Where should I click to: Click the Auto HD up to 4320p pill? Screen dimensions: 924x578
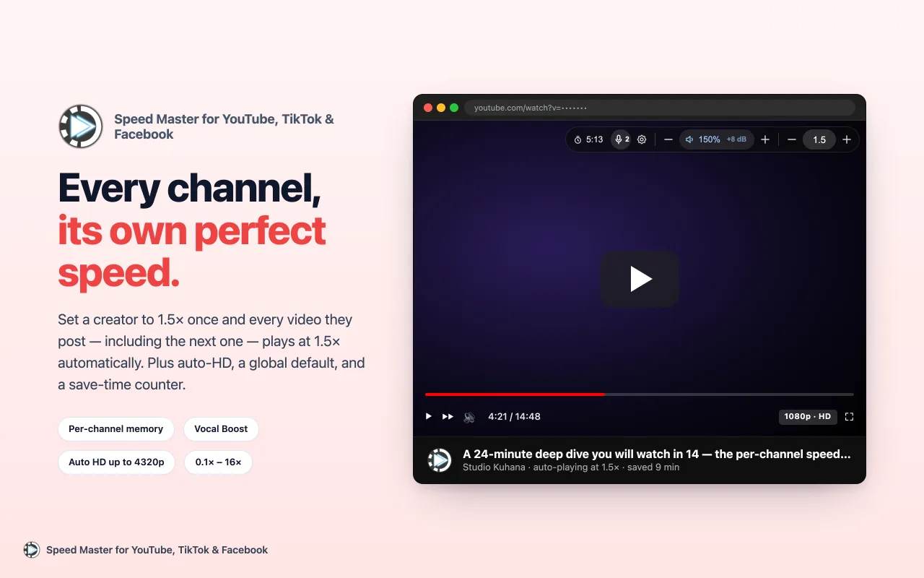[x=116, y=462]
